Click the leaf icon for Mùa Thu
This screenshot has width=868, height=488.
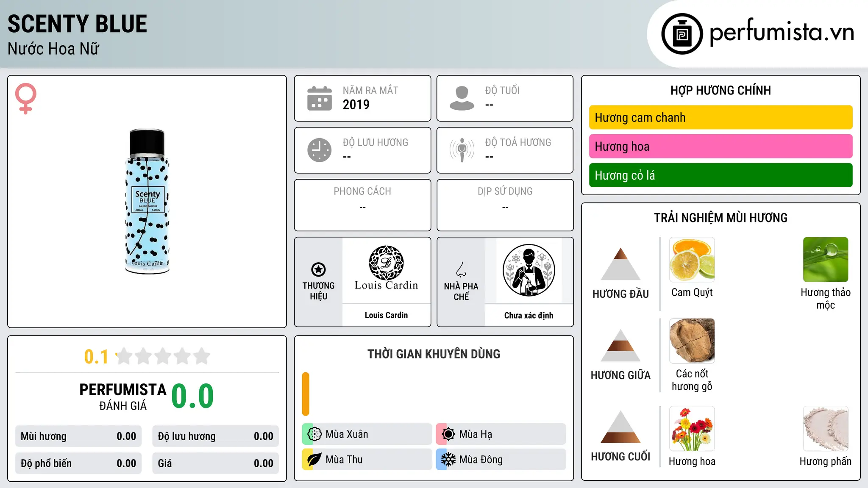[x=314, y=460]
